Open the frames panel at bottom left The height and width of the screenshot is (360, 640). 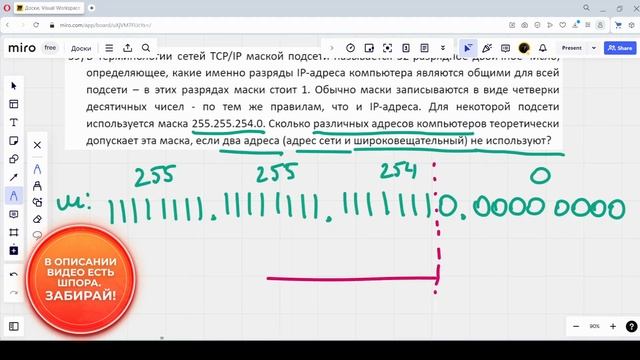pyautogui.click(x=13, y=326)
